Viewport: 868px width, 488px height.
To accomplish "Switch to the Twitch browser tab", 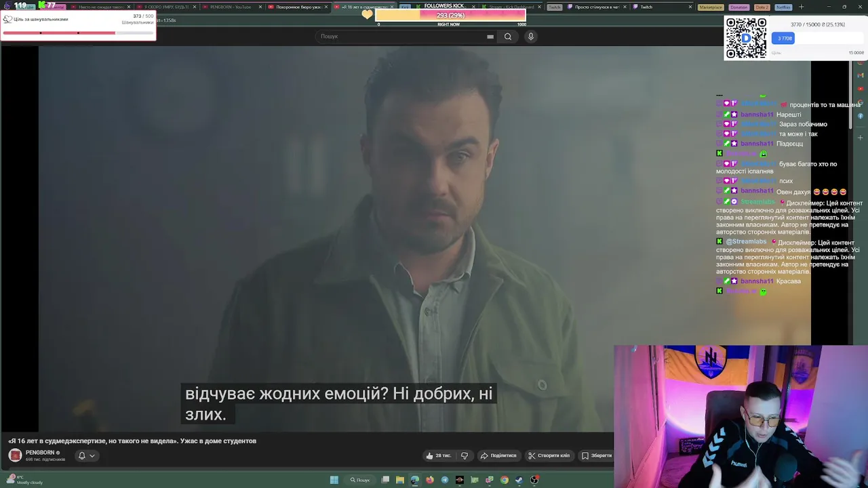I will pos(661,7).
